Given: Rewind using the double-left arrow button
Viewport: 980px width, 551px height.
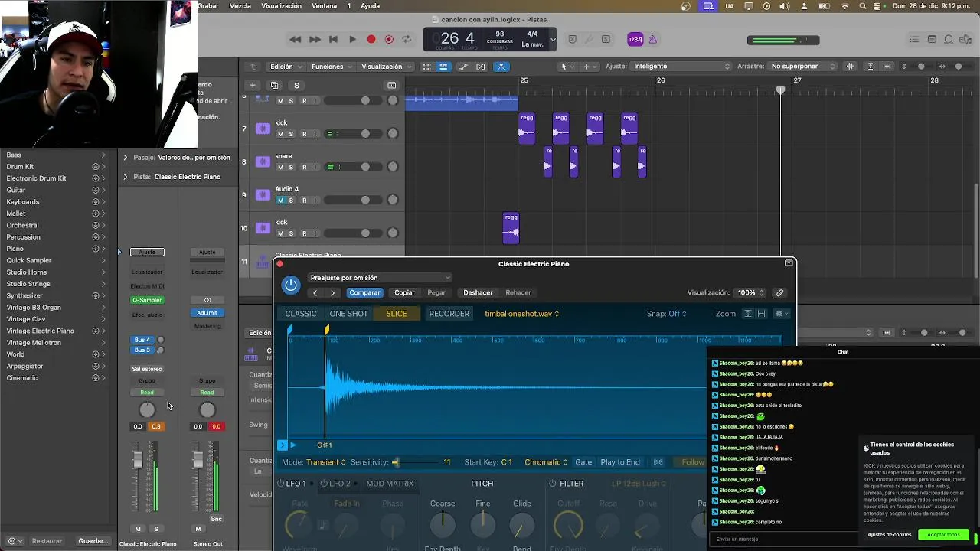Looking at the screenshot, I should pos(296,39).
